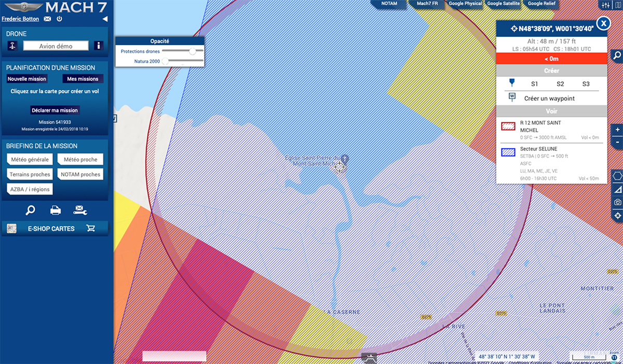This screenshot has height=364, width=623.
Task: Select the S2 scenario
Action: tap(560, 84)
